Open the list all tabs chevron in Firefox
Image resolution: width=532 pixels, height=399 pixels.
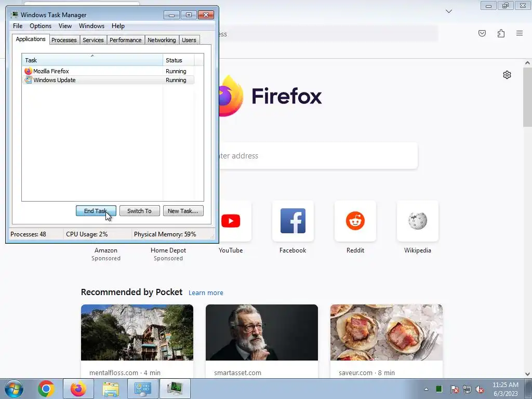(449, 11)
